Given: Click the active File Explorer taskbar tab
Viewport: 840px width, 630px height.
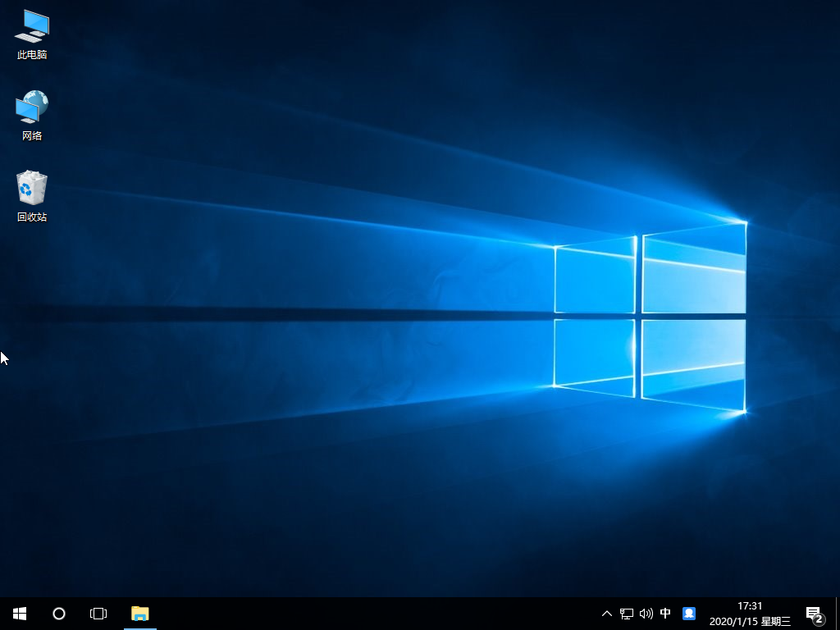Looking at the screenshot, I should [x=139, y=613].
